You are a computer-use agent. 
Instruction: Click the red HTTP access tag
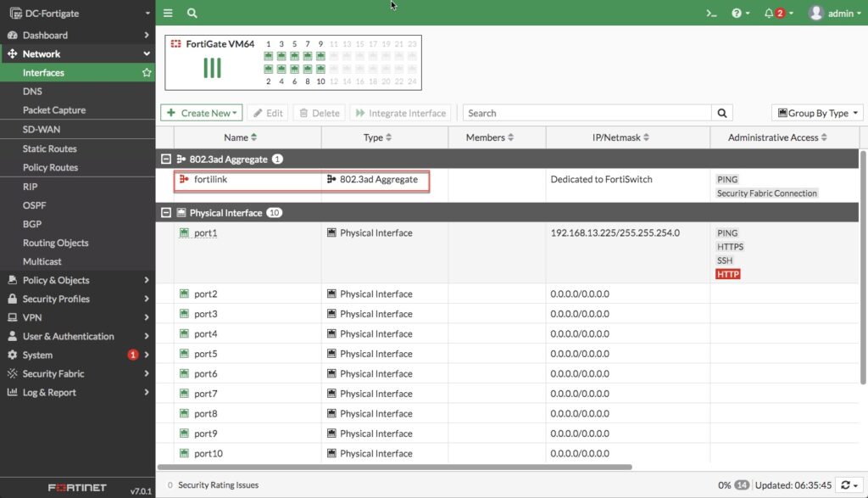tap(727, 274)
